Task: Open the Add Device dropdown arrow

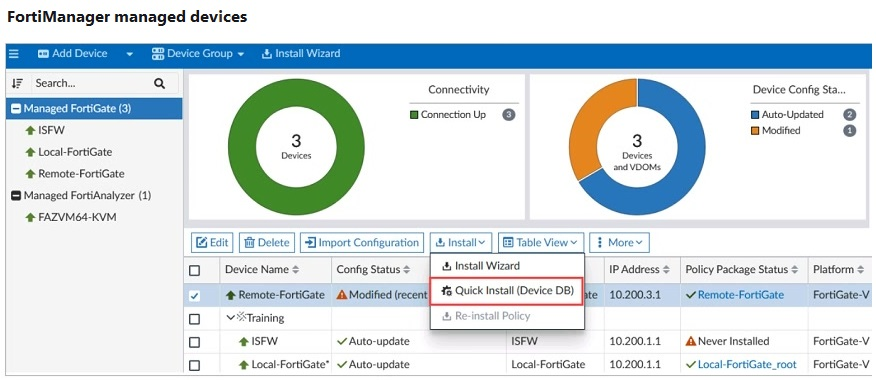Action: tap(130, 54)
